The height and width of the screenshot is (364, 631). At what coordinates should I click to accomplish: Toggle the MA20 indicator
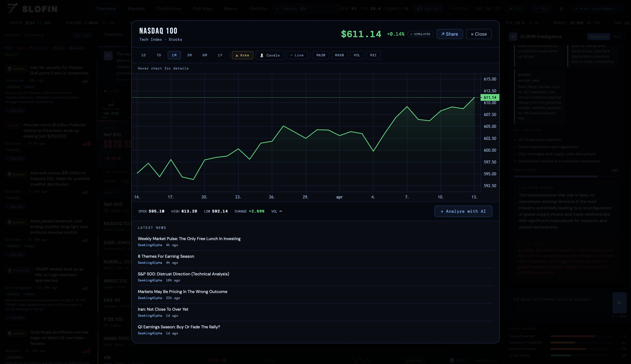click(321, 55)
